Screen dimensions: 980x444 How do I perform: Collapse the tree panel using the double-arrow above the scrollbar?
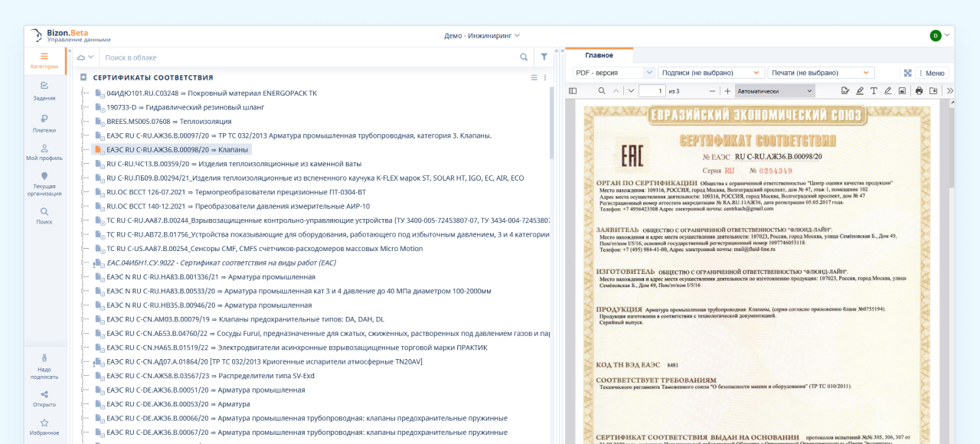[556, 51]
